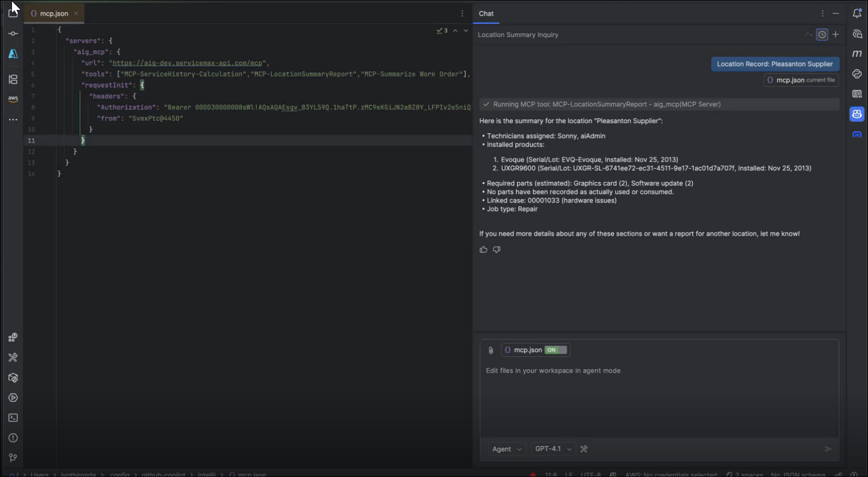Show more tool windows ellipsis
868x477 pixels.
coord(13,119)
